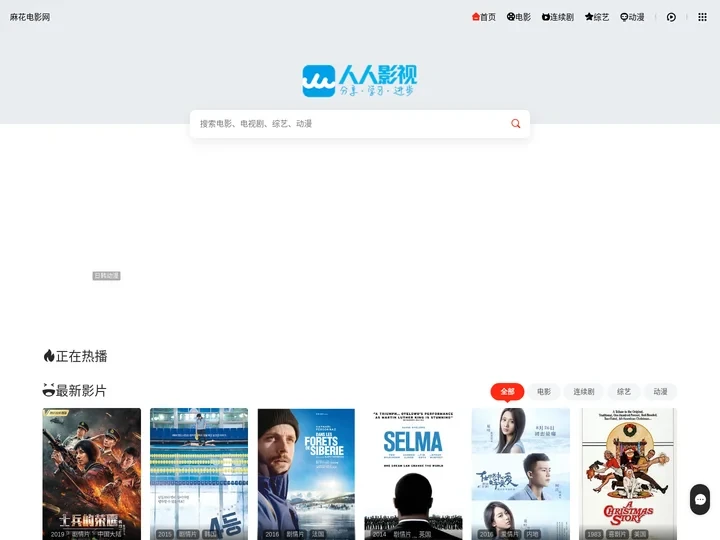Open the 动漫 nav item
The image size is (720, 540).
point(632,17)
